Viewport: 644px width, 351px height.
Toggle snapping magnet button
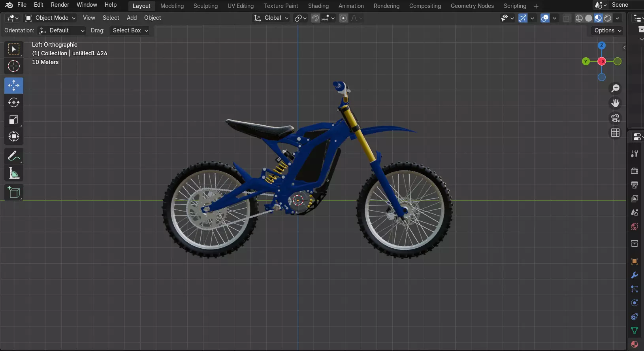[x=315, y=18]
